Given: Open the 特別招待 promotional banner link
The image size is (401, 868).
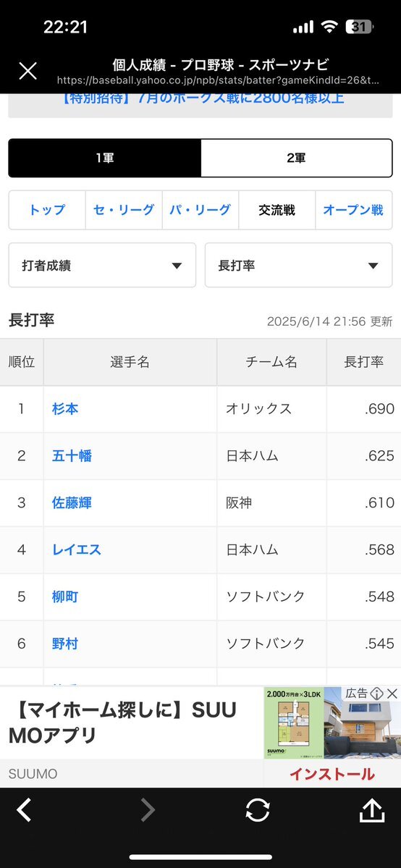Looking at the screenshot, I should click(x=200, y=98).
